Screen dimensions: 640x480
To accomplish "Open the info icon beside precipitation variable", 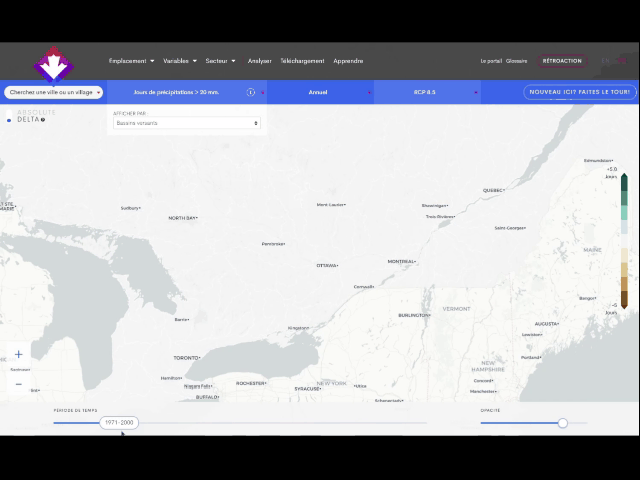I will 251,92.
